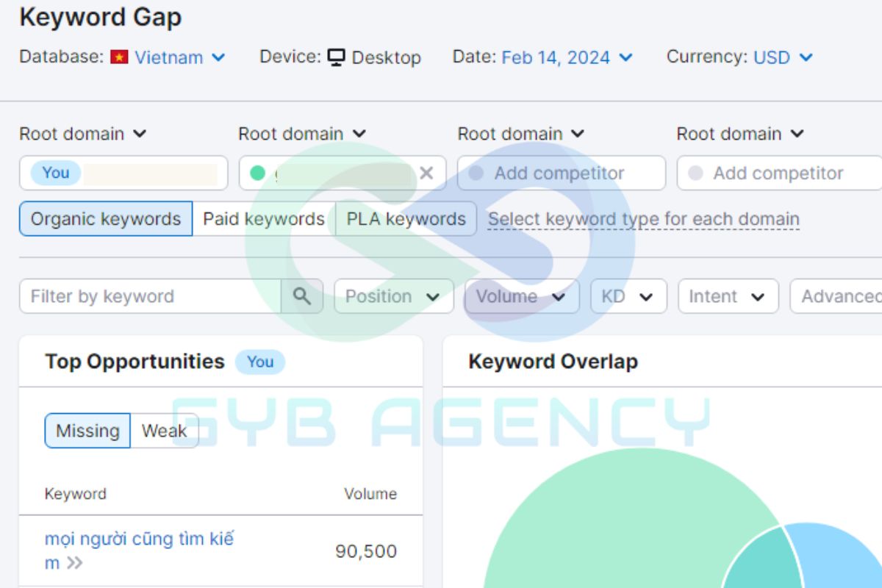Click the Keyword column header
The height and width of the screenshot is (588, 882).
coord(75,494)
